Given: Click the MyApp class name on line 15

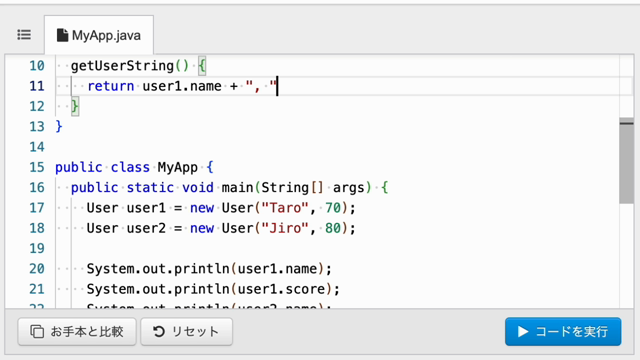Looking at the screenshot, I should 178,167.
